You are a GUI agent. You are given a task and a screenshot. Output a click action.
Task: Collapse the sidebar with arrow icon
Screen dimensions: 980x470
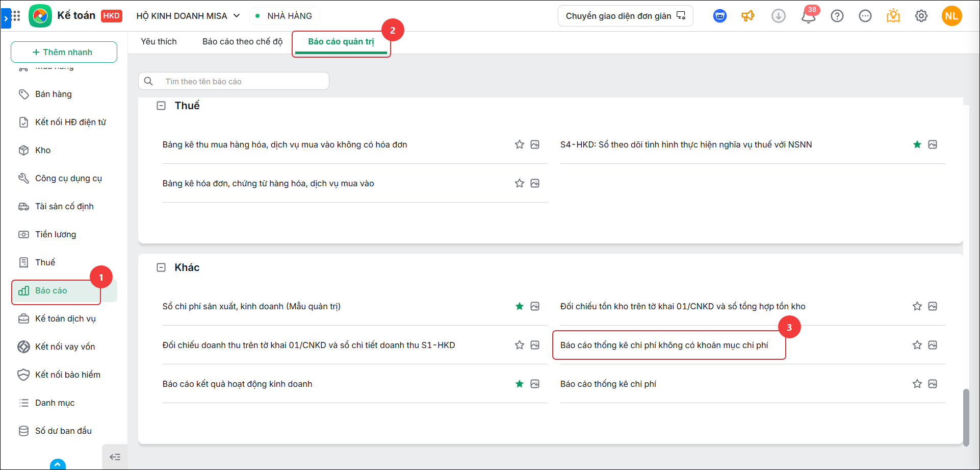pyautogui.click(x=115, y=457)
